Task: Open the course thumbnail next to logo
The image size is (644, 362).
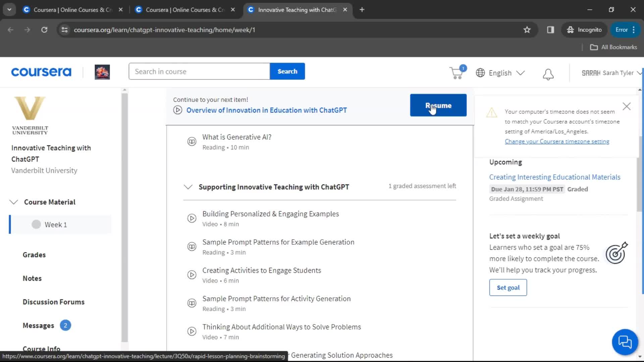Action: click(102, 72)
